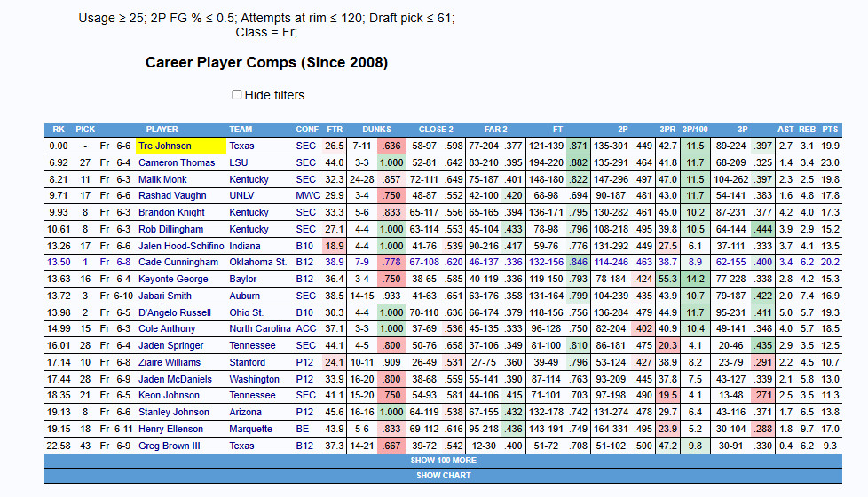Expand table with Show 100 More
The height and width of the screenshot is (497, 868).
point(443,461)
